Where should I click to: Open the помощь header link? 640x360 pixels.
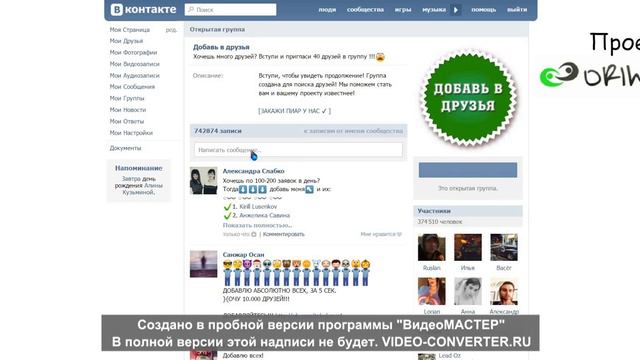484,9
